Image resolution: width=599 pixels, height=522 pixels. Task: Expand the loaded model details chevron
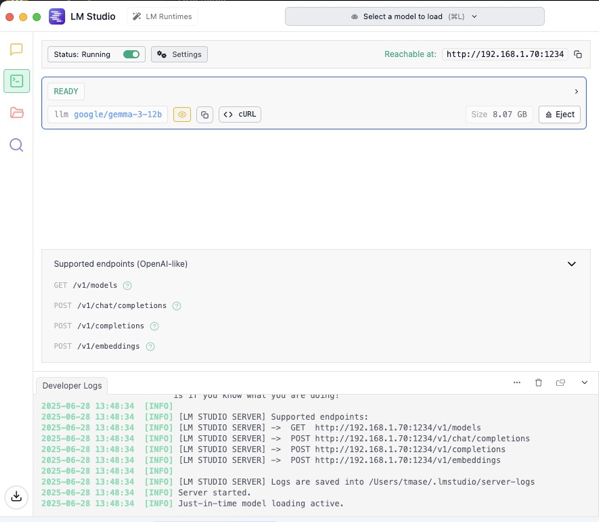coord(576,91)
